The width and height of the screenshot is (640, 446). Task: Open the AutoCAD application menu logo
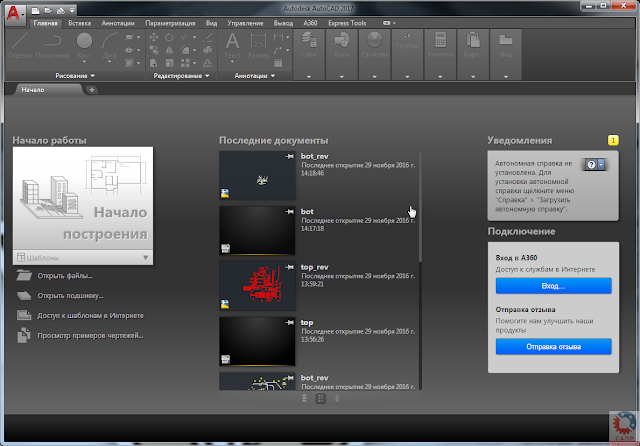(14, 15)
